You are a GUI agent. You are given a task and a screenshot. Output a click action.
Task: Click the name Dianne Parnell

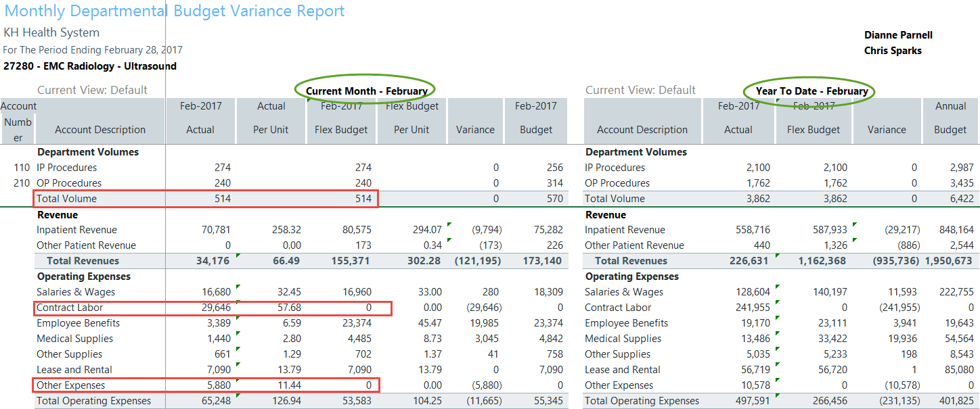click(898, 35)
